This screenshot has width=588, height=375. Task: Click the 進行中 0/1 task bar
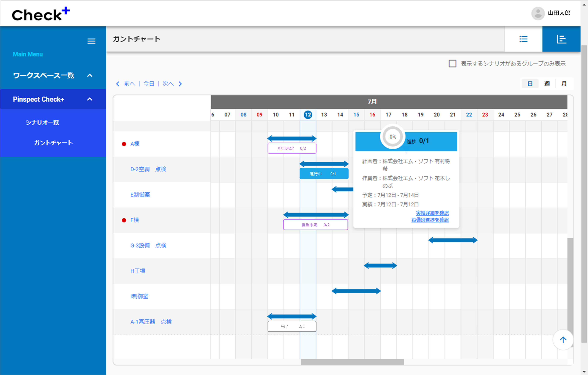click(x=324, y=174)
